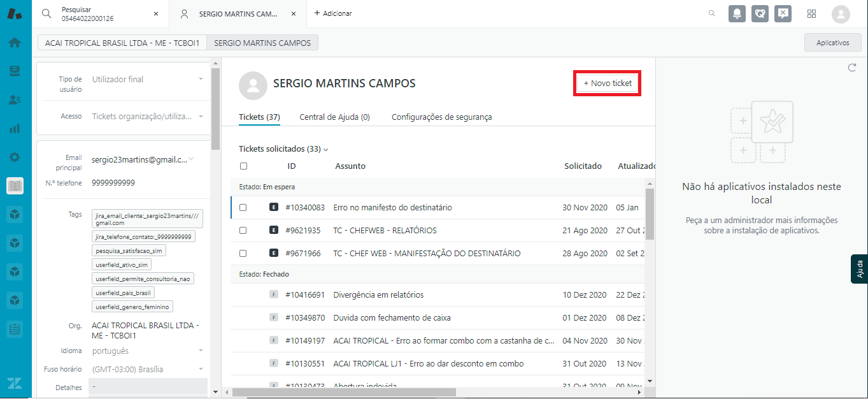Open the Fuso horário Brasília dropdown

(x=148, y=369)
